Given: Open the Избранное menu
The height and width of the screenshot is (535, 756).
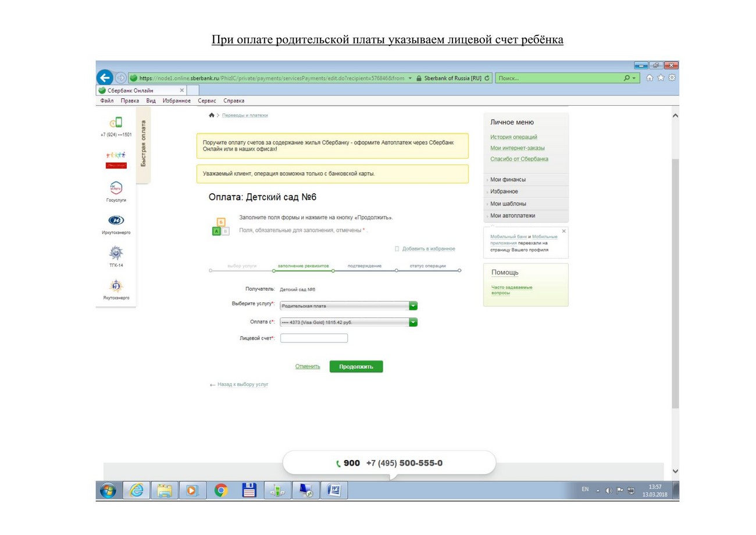Looking at the screenshot, I should coord(177,101).
